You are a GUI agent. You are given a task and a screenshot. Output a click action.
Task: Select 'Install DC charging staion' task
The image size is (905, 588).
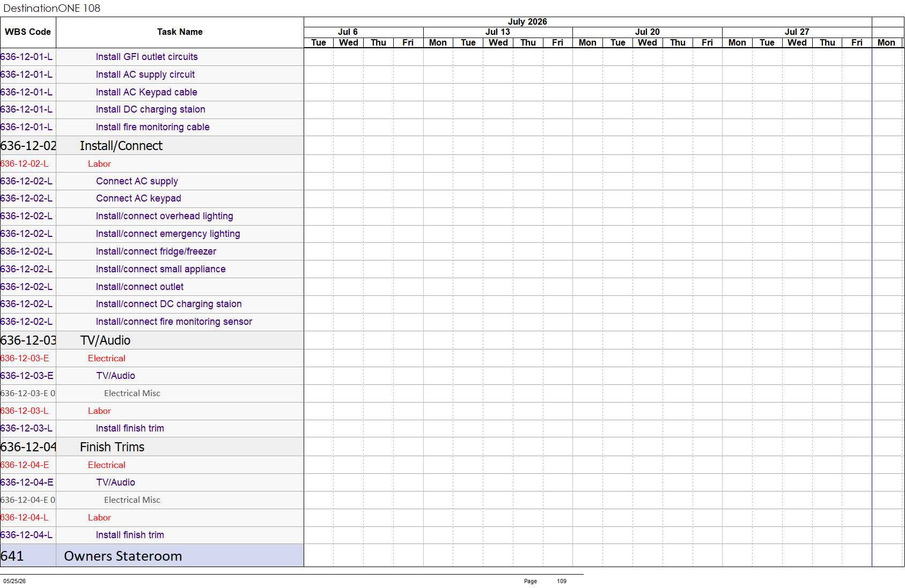(150, 109)
